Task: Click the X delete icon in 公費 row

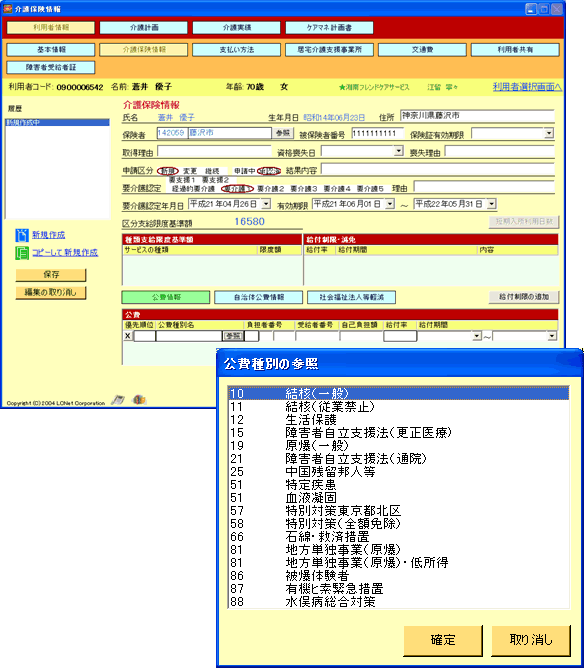Action: (127, 336)
